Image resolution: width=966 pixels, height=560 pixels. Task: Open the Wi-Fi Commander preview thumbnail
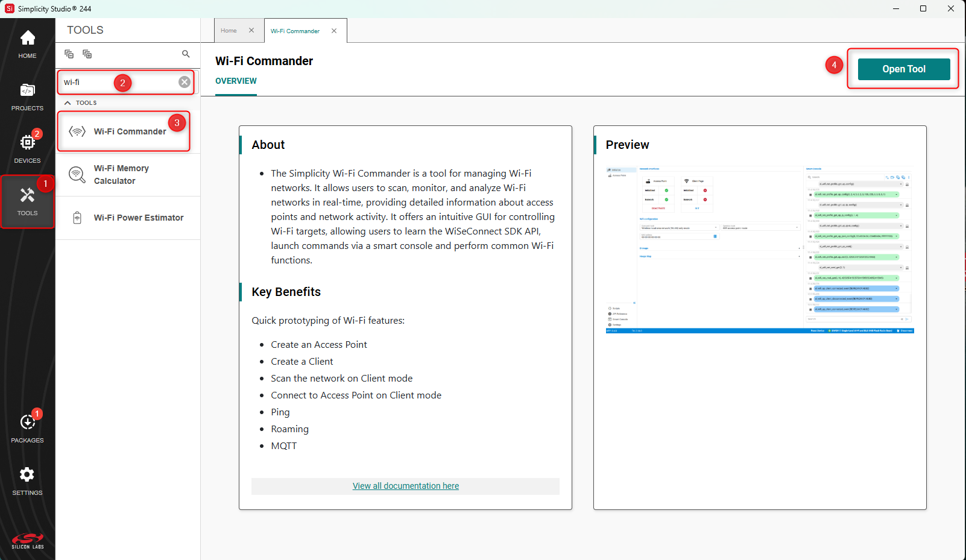(760, 250)
